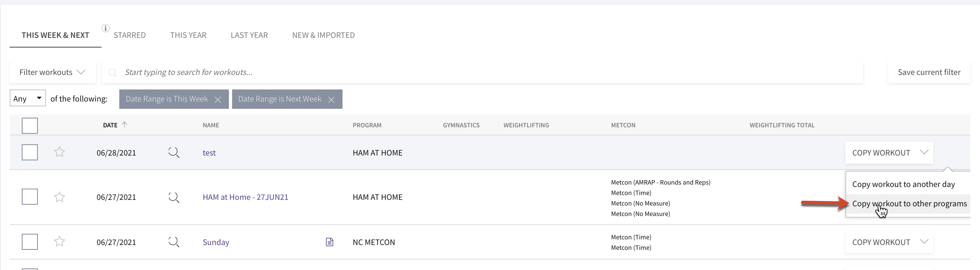Check the box for the test workout

click(30, 152)
